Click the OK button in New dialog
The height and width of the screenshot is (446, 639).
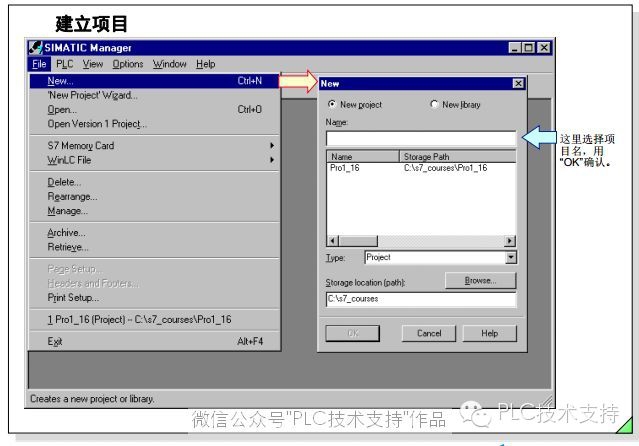(353, 333)
